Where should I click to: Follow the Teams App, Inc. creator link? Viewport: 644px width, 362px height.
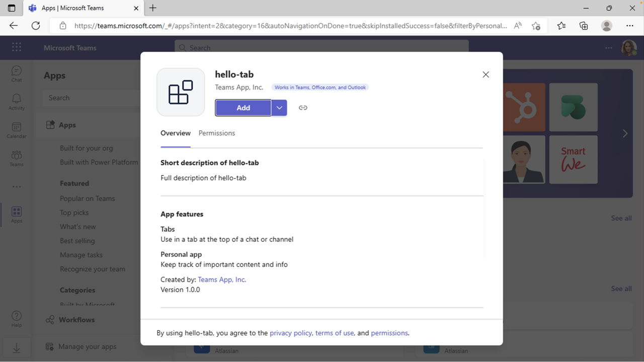tap(222, 280)
